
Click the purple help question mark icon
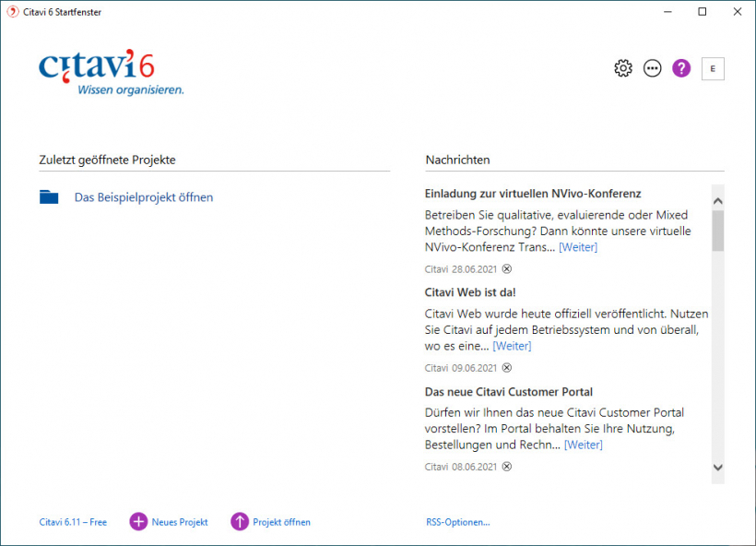(x=680, y=67)
